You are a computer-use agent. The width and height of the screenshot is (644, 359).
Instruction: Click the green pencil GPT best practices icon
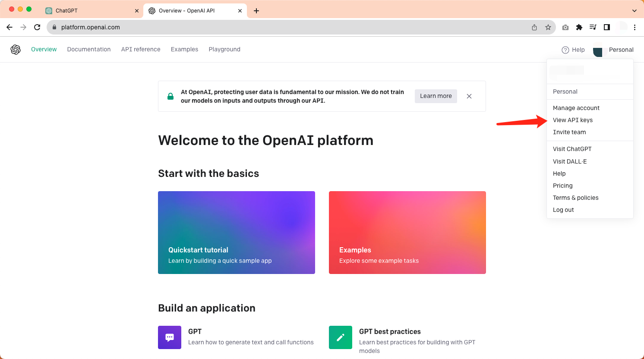341,337
